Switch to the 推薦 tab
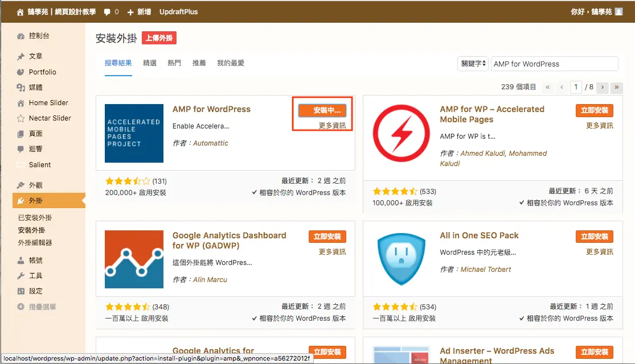Screen dimensions: 635x364 (199, 63)
